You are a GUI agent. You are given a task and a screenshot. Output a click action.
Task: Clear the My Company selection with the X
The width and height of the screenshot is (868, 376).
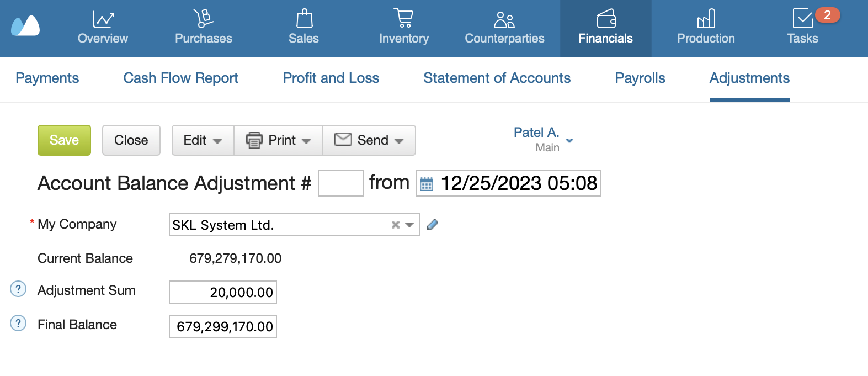[x=395, y=225]
